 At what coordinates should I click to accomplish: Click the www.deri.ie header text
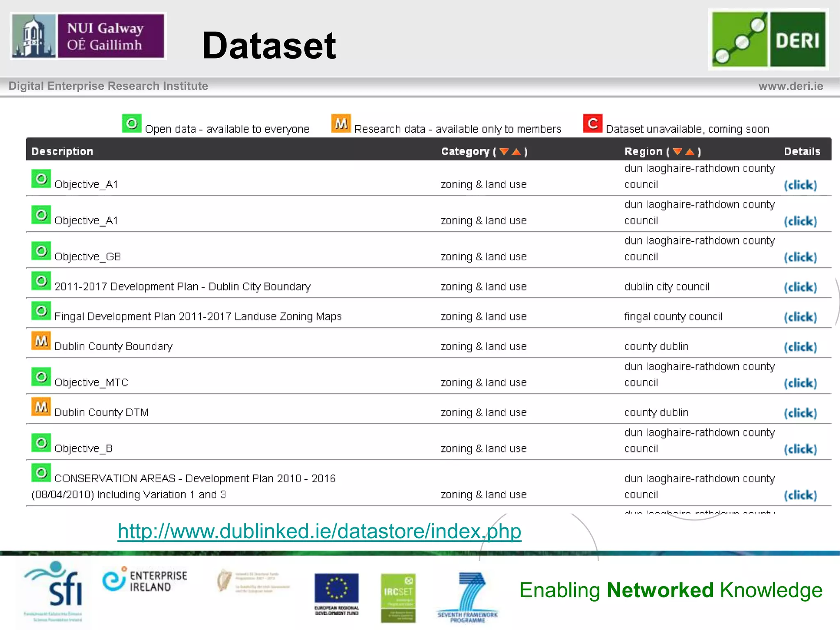point(790,86)
